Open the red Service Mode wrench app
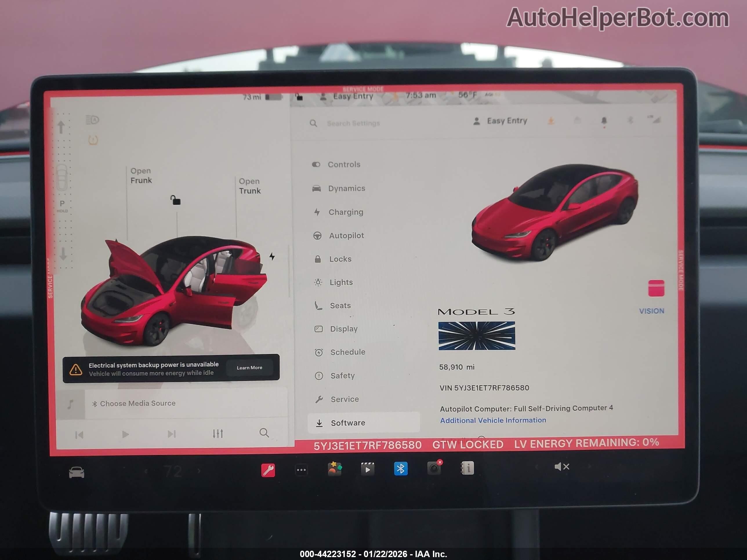747x560 pixels. (x=268, y=470)
